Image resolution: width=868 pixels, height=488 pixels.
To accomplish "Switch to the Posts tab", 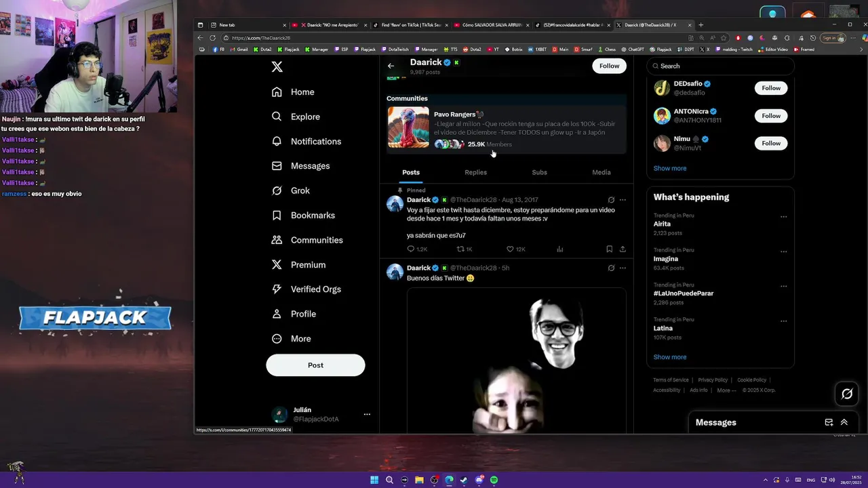I will pos(411,172).
